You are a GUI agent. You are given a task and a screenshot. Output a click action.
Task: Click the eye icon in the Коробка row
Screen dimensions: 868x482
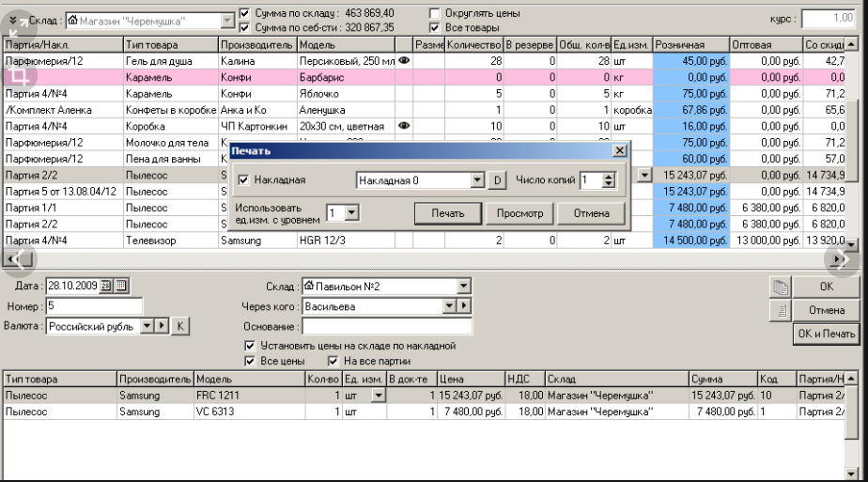[x=404, y=126]
